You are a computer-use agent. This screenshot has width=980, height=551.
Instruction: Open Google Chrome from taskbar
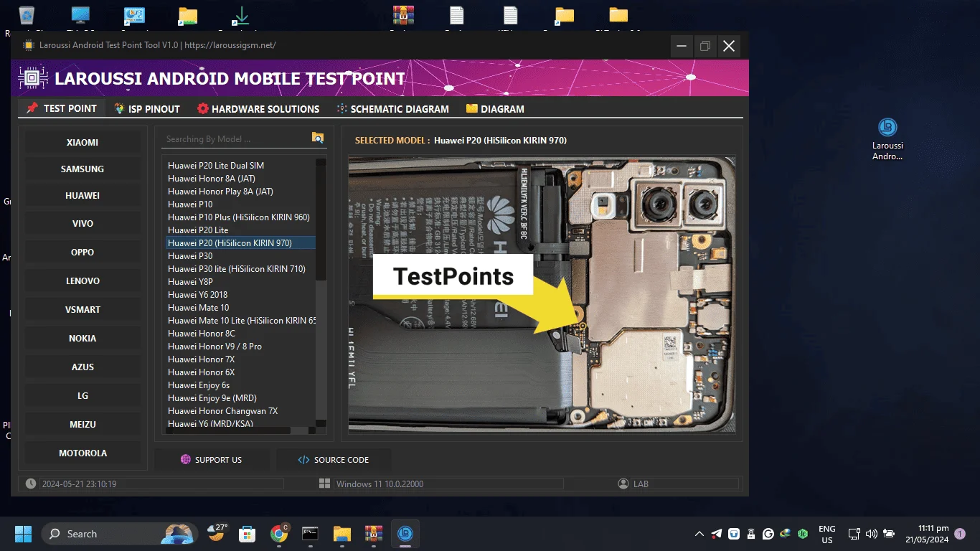pyautogui.click(x=279, y=534)
